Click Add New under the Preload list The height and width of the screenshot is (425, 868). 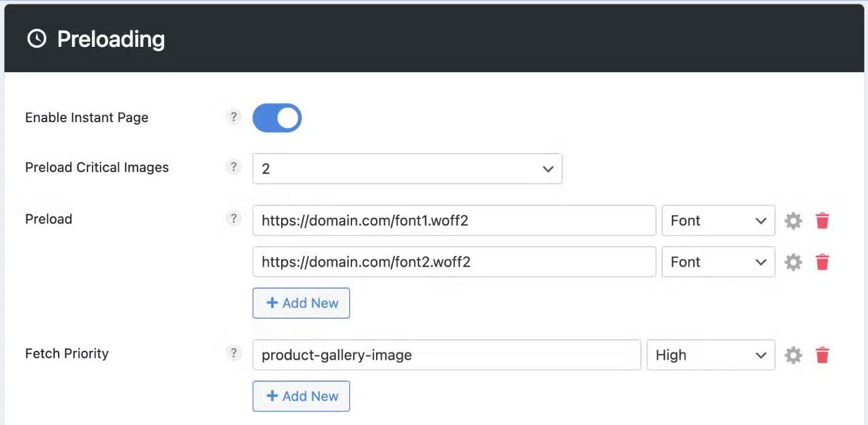click(301, 303)
